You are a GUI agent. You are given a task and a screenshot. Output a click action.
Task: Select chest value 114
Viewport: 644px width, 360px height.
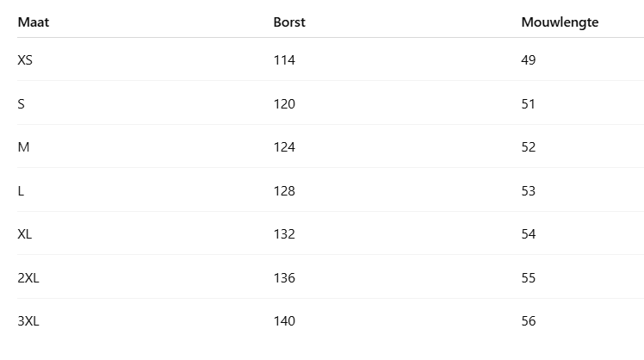coord(284,60)
